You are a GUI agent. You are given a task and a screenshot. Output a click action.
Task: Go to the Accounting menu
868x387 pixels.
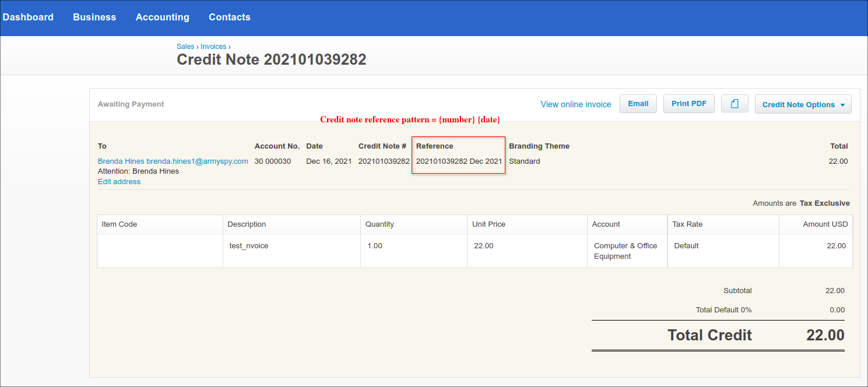(162, 17)
